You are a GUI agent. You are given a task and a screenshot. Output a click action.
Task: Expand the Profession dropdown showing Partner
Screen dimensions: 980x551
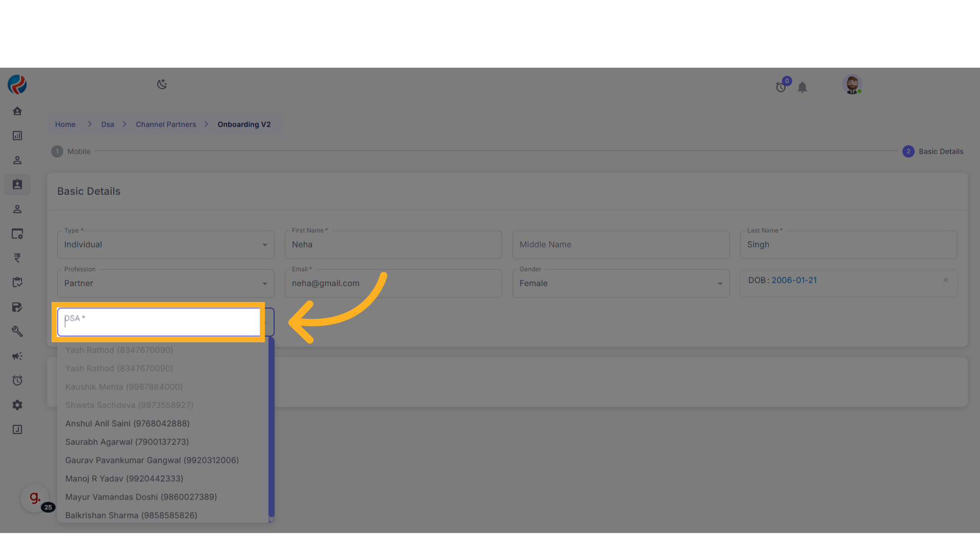click(x=165, y=284)
